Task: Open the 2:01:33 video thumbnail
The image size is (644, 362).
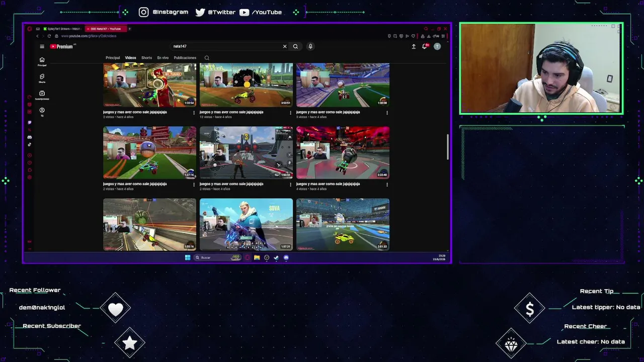Action: (343, 224)
